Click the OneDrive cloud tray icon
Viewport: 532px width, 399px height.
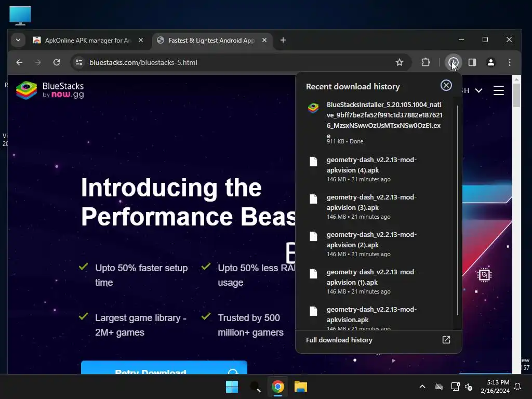[x=439, y=387]
